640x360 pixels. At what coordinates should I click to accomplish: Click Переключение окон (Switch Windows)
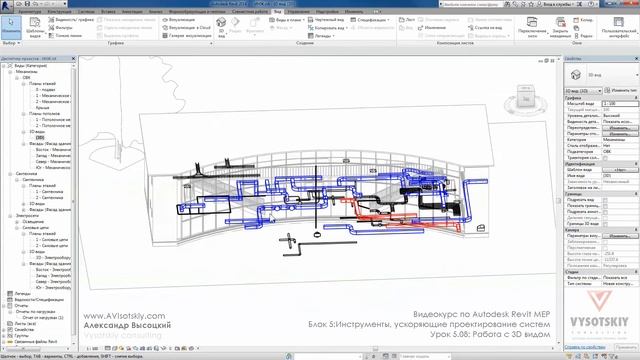(532, 27)
